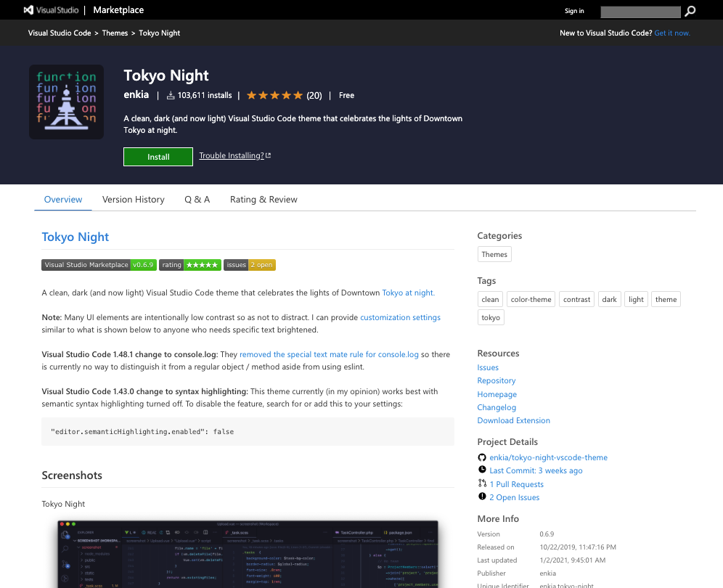Click the GitHub icon beside enkia/tokyo-night-vscode-theme

[x=482, y=457]
